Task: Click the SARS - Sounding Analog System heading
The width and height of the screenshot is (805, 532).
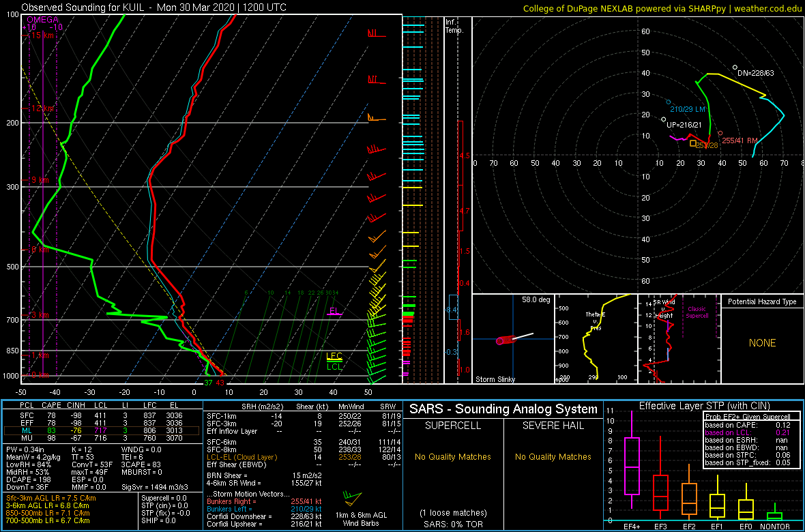Action: (x=503, y=409)
